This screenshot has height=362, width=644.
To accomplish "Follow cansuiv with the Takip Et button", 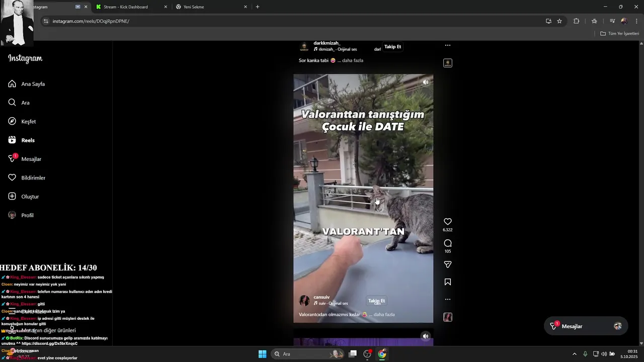I will click(x=376, y=301).
